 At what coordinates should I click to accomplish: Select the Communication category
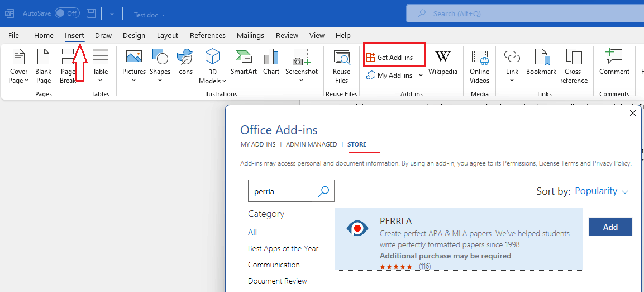click(274, 265)
